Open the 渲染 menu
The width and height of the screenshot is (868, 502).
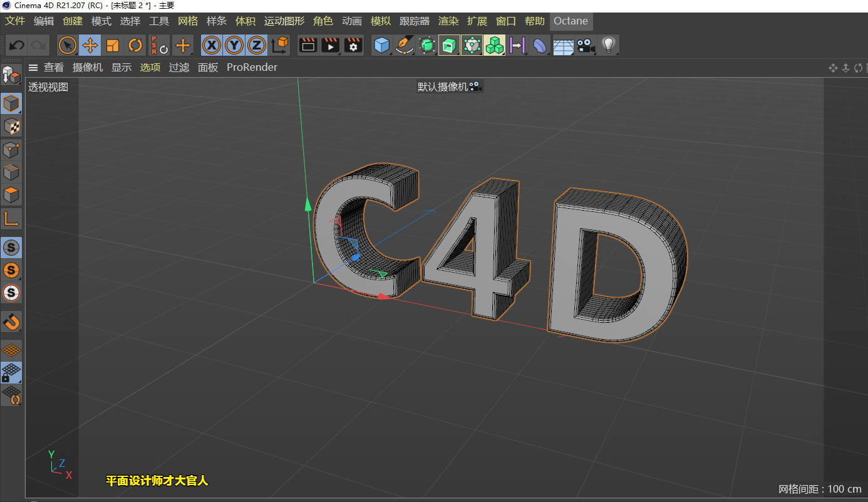click(x=448, y=21)
